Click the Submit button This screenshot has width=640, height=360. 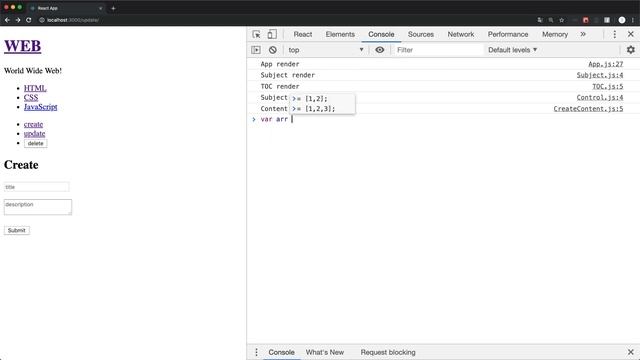tap(17, 230)
